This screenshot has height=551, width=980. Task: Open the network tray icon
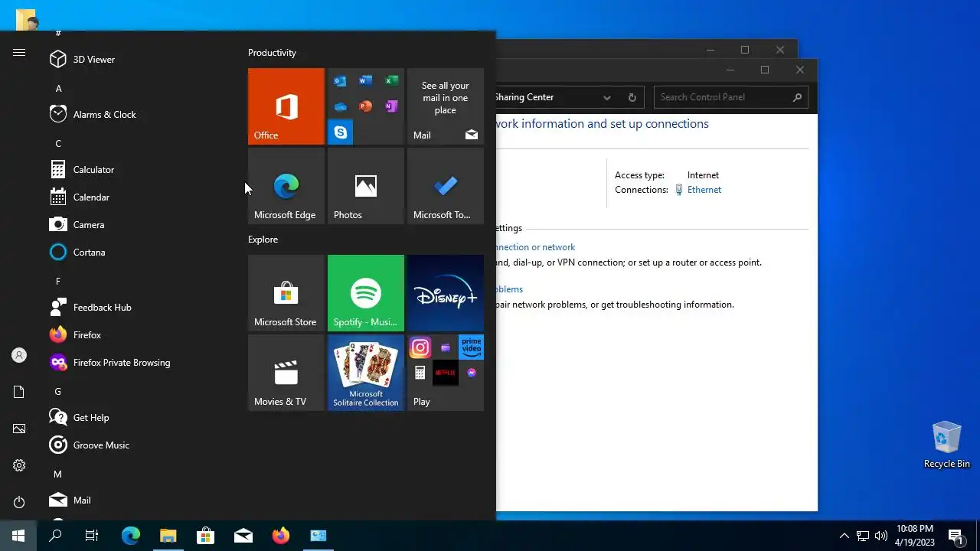click(863, 536)
